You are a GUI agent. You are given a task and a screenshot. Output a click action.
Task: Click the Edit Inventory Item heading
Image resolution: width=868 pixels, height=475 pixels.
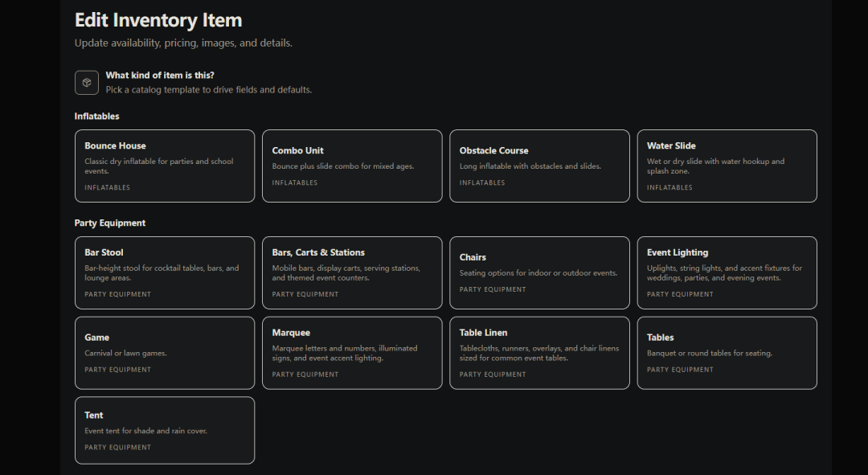(x=158, y=20)
